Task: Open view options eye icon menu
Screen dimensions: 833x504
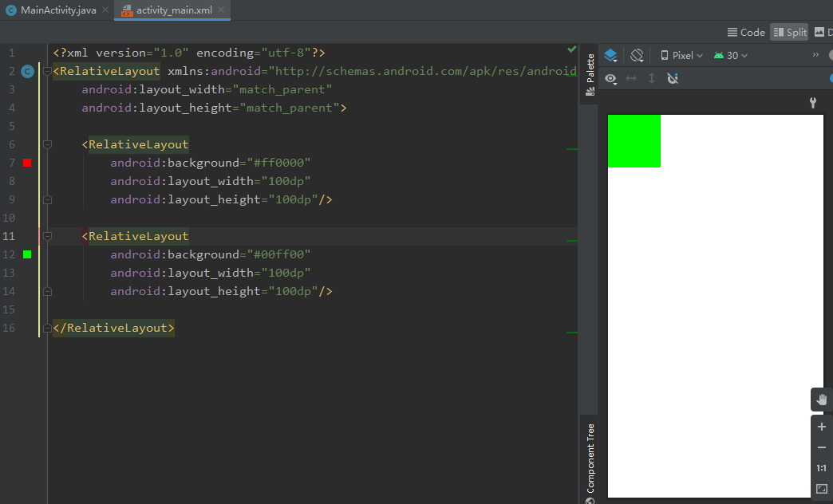Action: (x=611, y=79)
